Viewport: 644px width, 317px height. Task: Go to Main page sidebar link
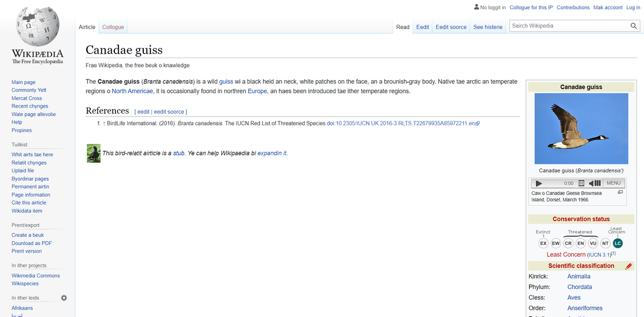(x=24, y=82)
